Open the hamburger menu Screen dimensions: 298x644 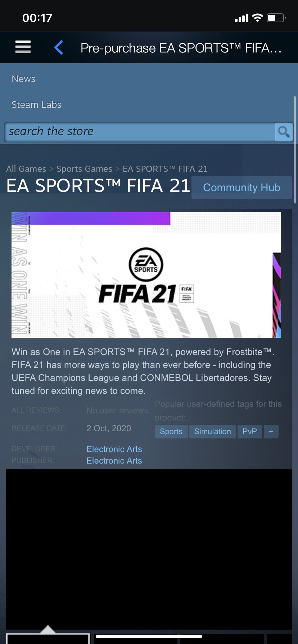pyautogui.click(x=23, y=47)
